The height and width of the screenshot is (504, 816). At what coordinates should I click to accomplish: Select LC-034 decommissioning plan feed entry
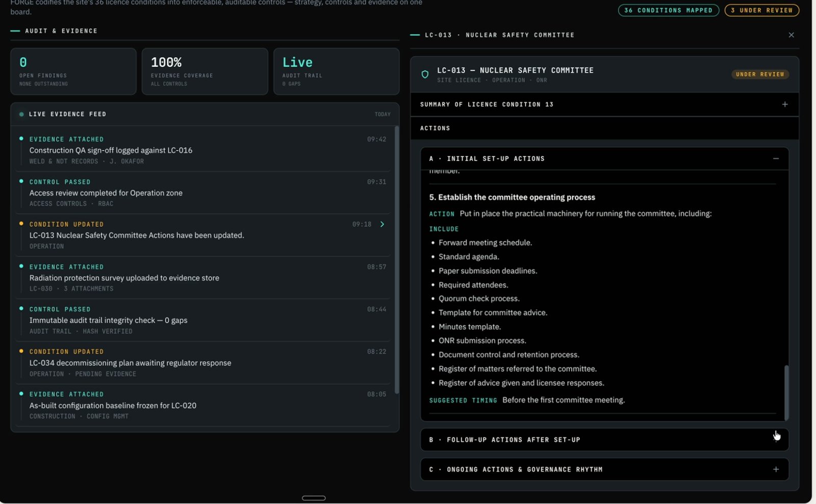(x=203, y=362)
